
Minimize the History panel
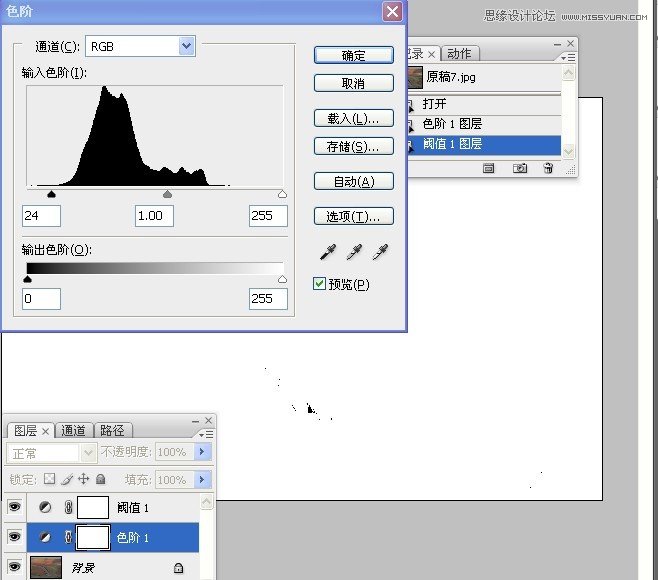click(x=557, y=44)
